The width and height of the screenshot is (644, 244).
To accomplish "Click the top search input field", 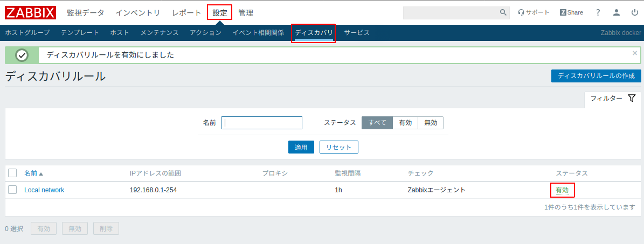I will click(x=451, y=13).
